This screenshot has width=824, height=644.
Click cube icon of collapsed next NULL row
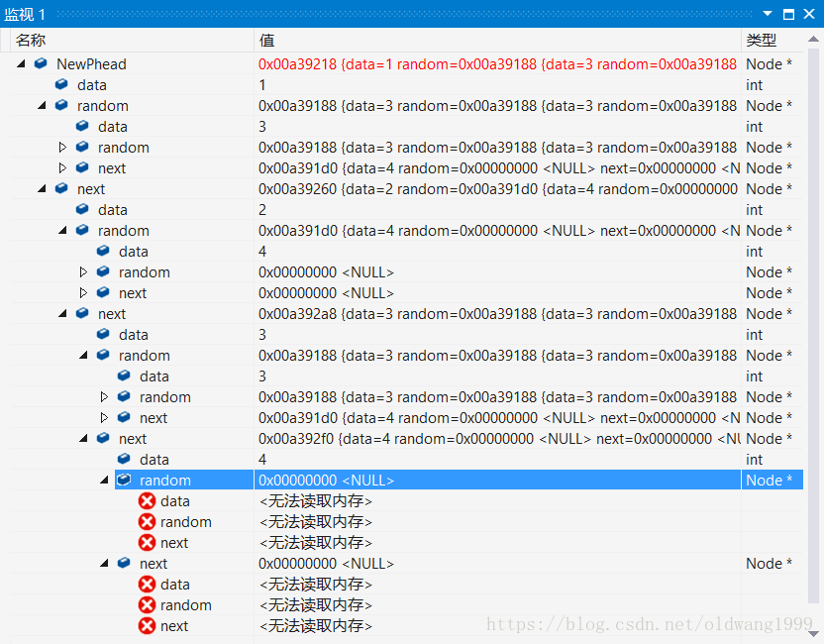103,292
